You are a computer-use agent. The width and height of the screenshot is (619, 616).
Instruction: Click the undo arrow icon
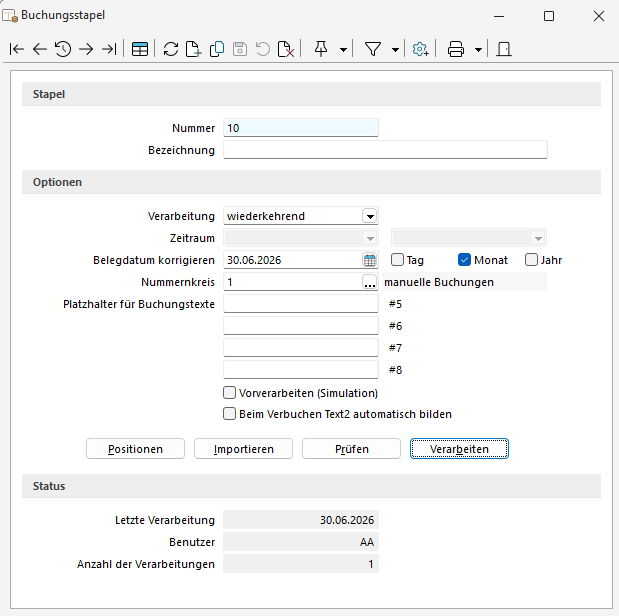point(263,49)
